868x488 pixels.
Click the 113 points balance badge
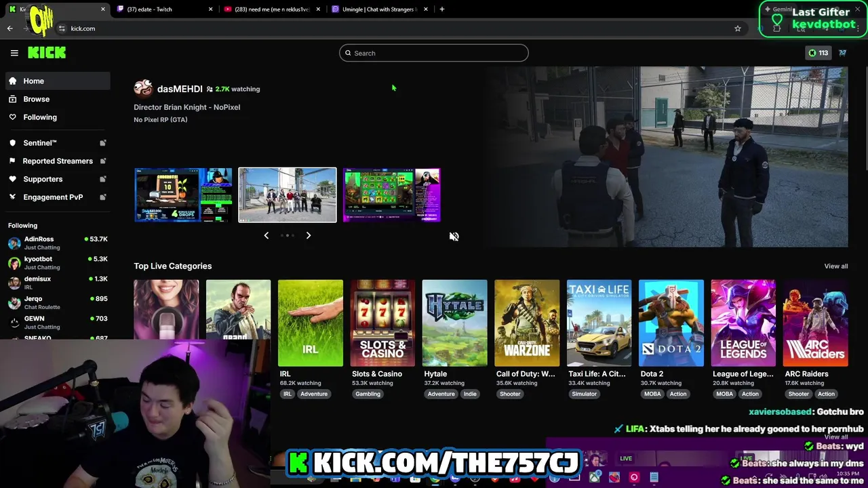coord(818,53)
